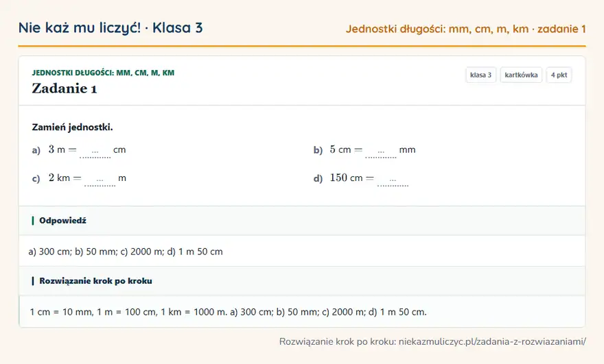This screenshot has height=364, width=604.
Task: Click the solution text starting '1 cm = 10 mm'
Action: [228, 312]
